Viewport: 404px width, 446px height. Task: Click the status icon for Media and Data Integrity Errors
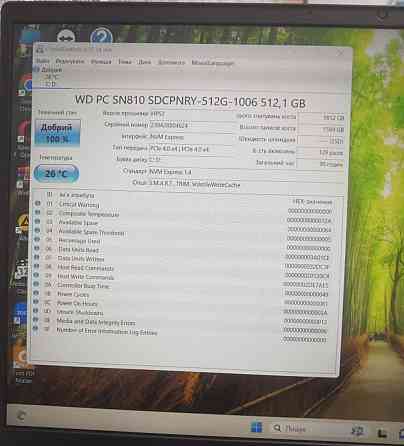35,319
